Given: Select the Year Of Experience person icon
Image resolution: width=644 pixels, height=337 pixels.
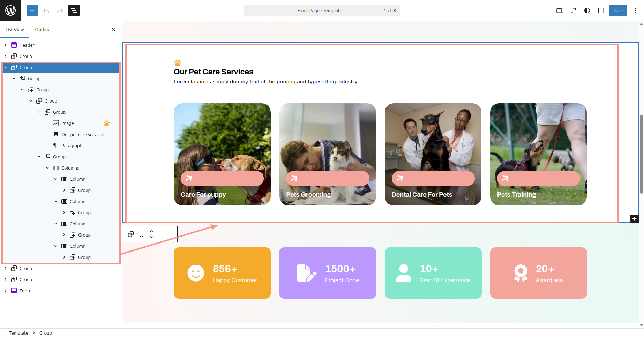Looking at the screenshot, I should point(404,273).
